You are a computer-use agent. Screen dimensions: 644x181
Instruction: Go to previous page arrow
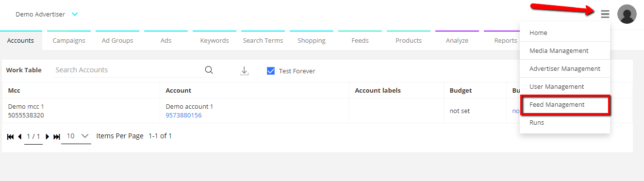[19, 137]
